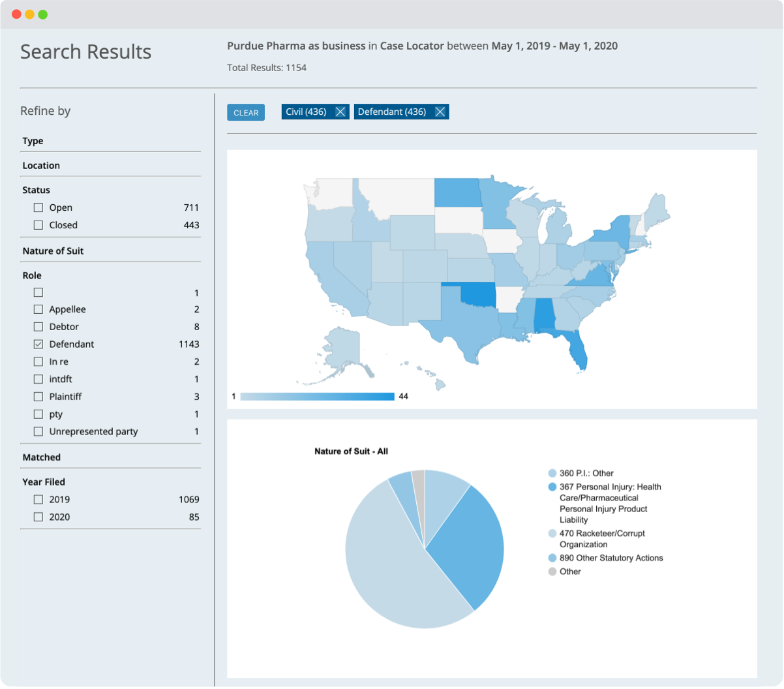This screenshot has width=784, height=689.
Task: Click the "360 P.I.: Other" legend marker
Action: (552, 472)
